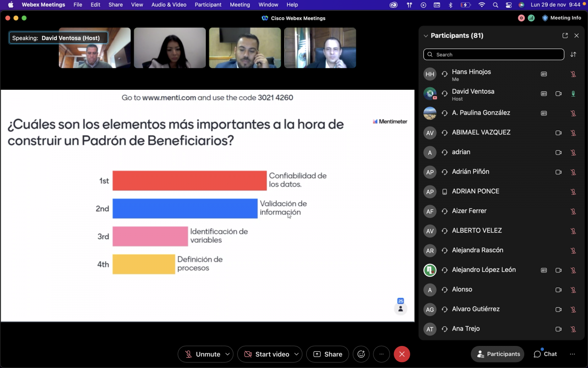Pop out the Participants panel

coord(565,36)
